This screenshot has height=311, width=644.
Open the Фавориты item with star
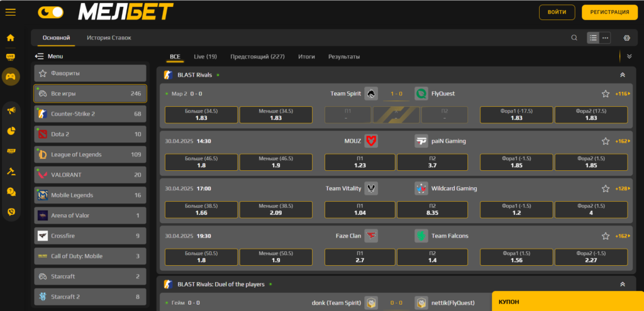click(x=90, y=74)
